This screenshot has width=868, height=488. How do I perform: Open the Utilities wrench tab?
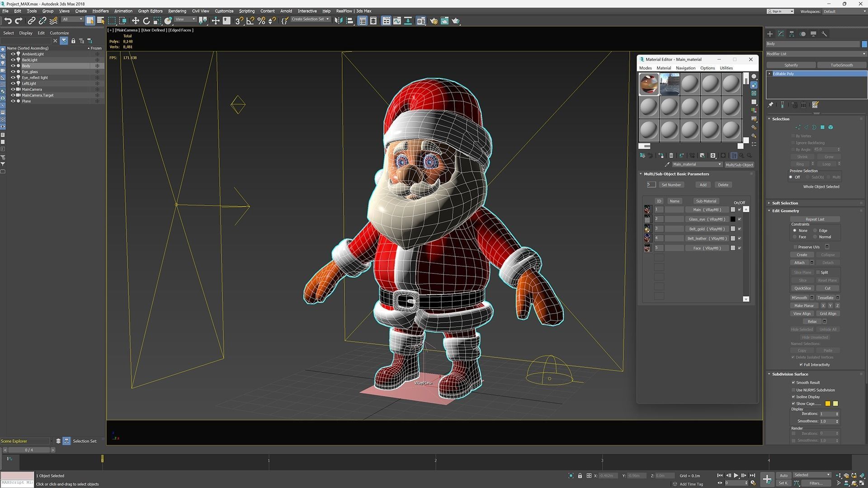[x=824, y=34]
